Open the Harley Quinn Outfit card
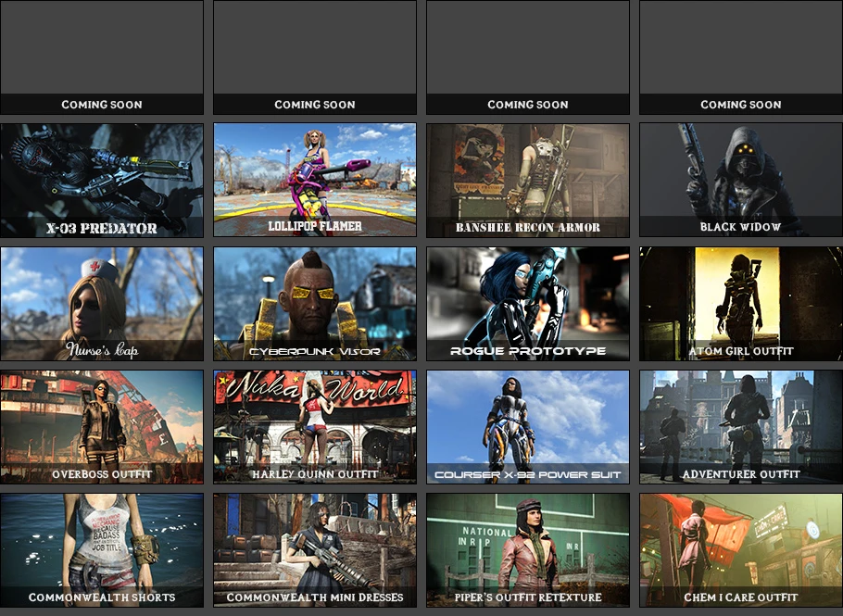 tap(315, 427)
